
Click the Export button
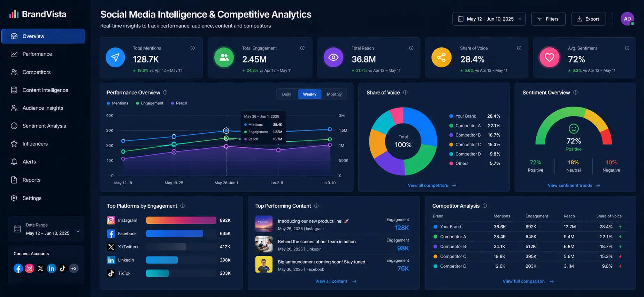coord(588,19)
